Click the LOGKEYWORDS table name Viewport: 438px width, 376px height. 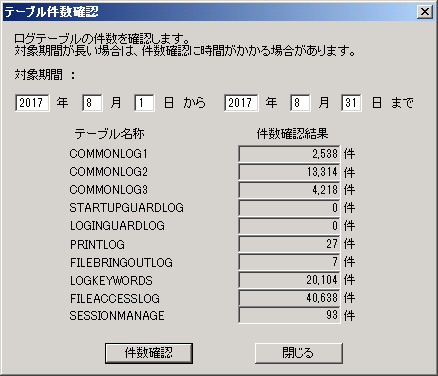coord(111,280)
